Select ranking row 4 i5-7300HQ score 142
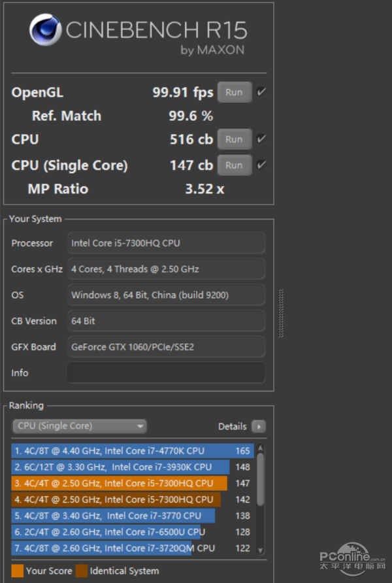 pos(133,500)
